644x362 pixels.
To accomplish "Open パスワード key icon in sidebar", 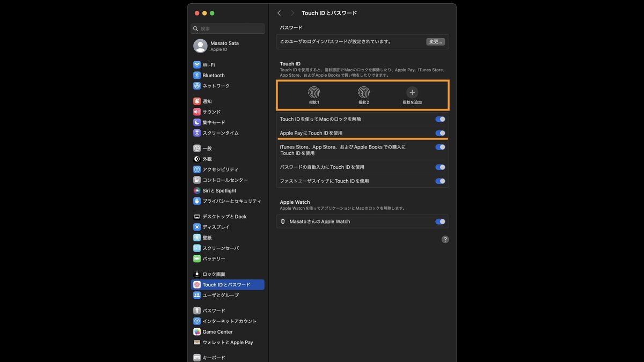I will coord(197,311).
